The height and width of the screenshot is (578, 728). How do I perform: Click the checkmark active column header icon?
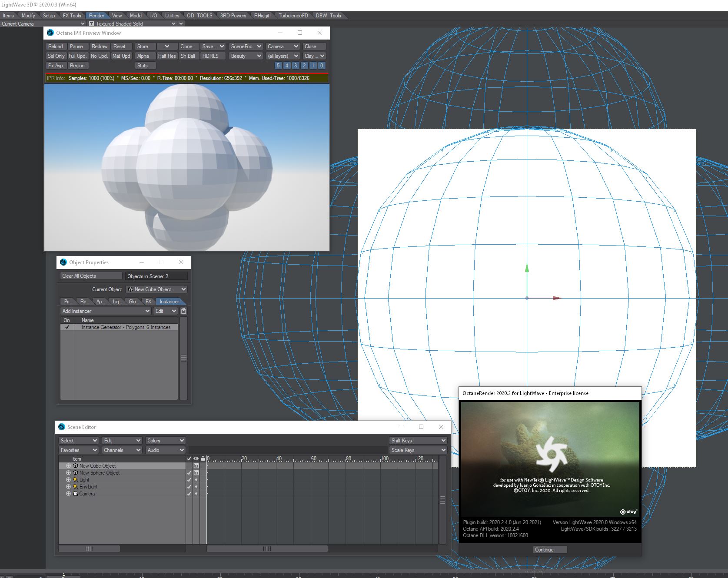coord(189,458)
